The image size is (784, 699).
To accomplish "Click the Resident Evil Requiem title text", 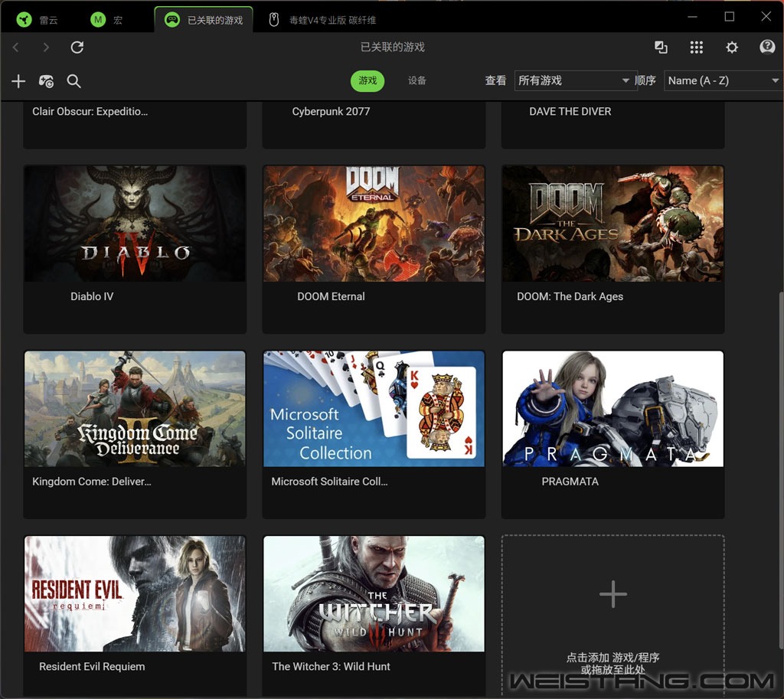I will [92, 667].
